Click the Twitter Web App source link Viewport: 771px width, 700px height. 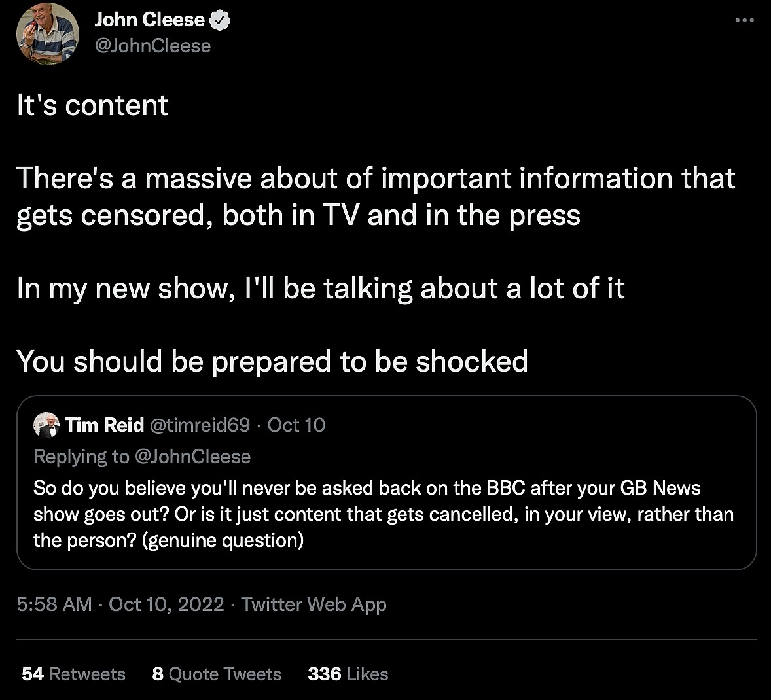point(314,604)
